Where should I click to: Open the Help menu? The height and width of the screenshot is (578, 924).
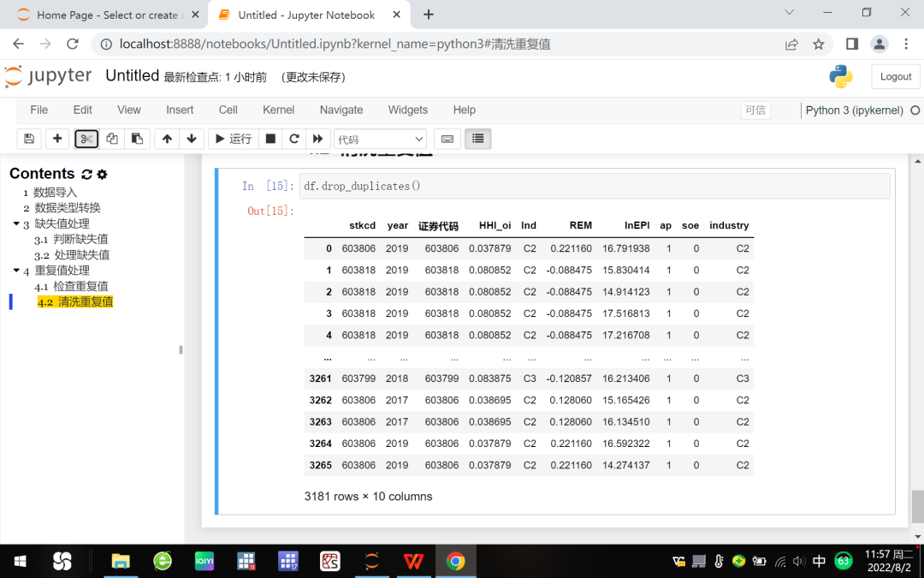click(x=465, y=110)
